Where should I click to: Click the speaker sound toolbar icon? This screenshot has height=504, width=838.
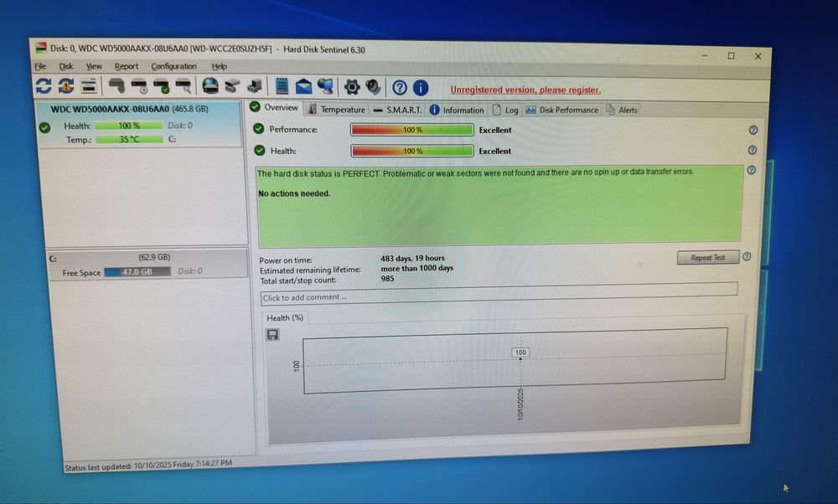pyautogui.click(x=373, y=87)
